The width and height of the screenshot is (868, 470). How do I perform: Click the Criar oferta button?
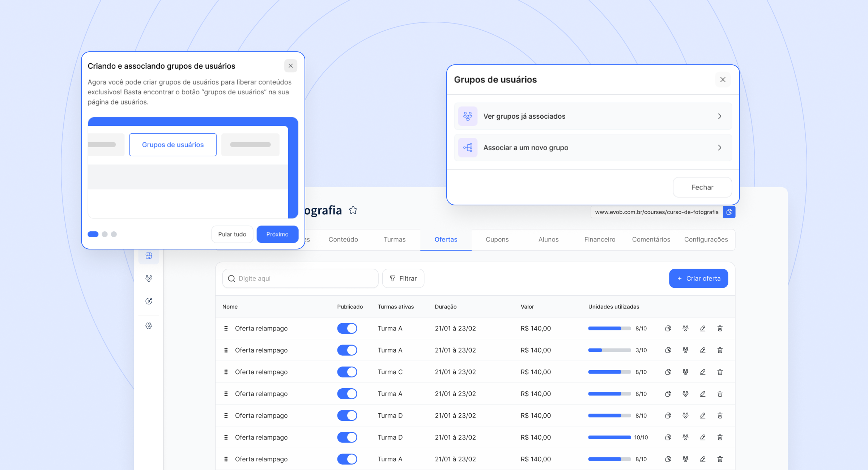pyautogui.click(x=698, y=278)
